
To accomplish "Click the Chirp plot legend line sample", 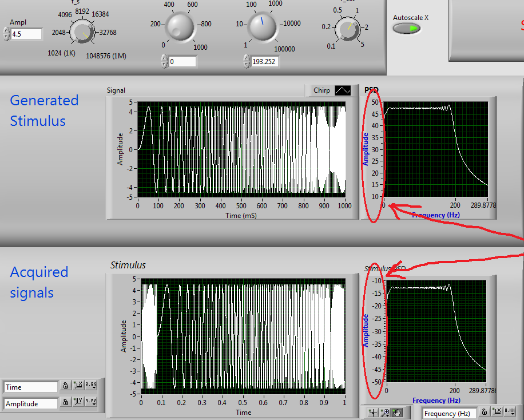I will point(343,90).
